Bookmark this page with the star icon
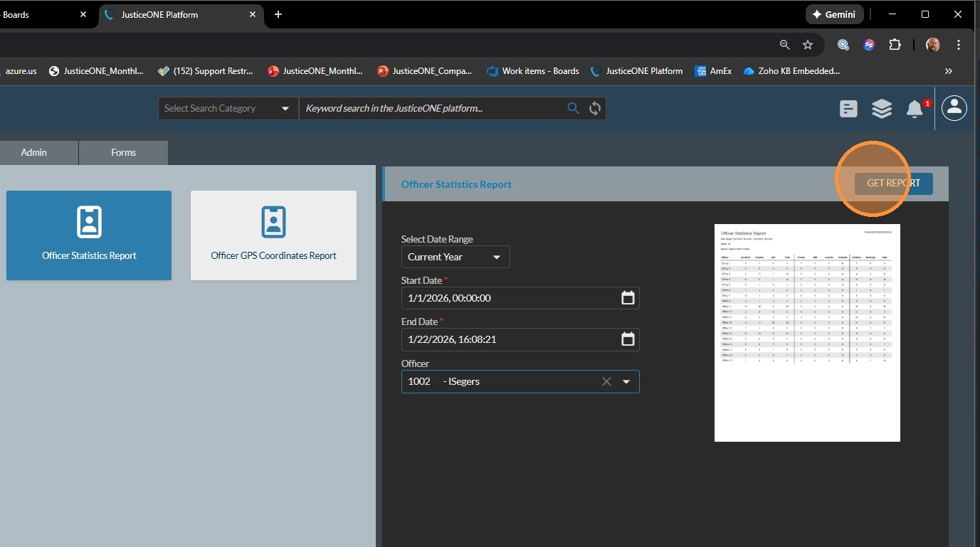The height and width of the screenshot is (547, 980). [x=808, y=45]
